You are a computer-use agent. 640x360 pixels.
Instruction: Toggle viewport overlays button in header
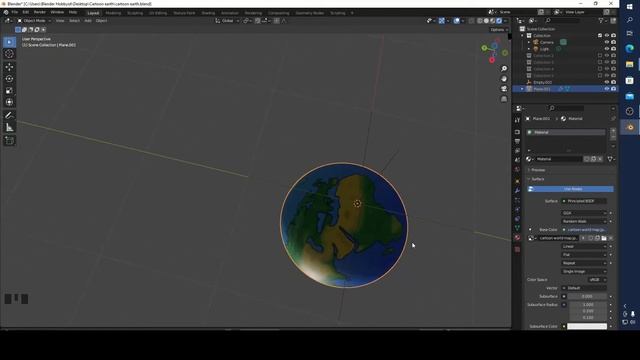[x=456, y=20]
